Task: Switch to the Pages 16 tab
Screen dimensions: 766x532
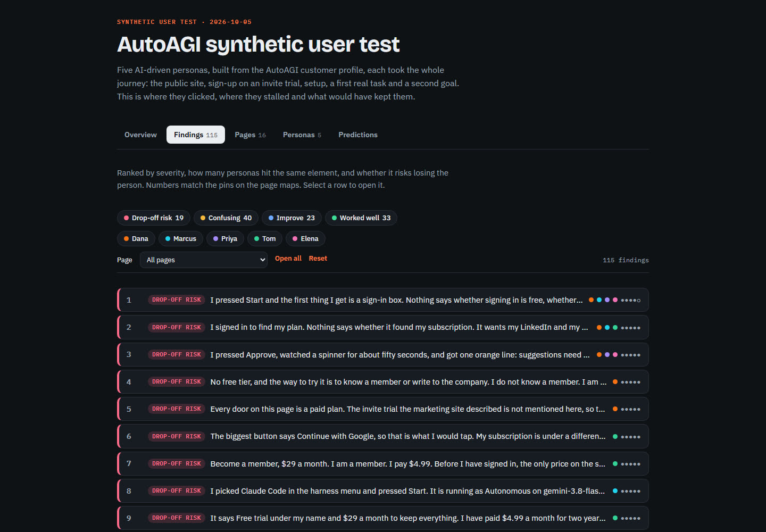Action: [250, 135]
